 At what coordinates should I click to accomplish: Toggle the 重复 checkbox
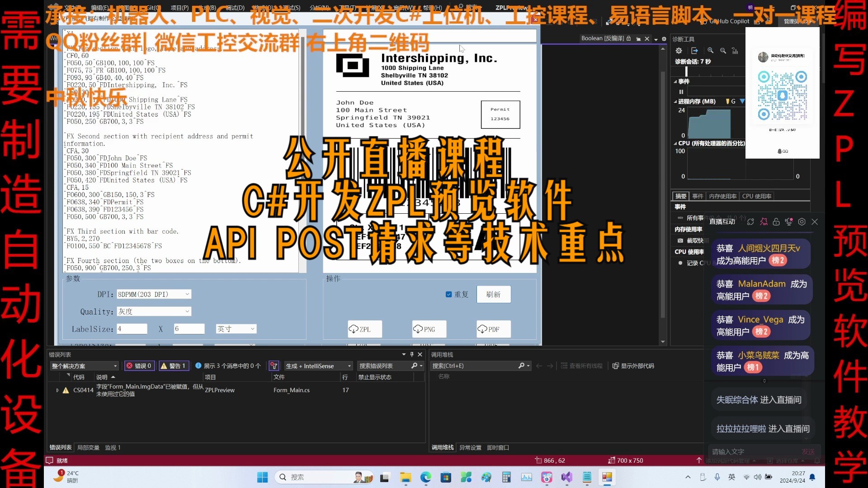pos(448,294)
